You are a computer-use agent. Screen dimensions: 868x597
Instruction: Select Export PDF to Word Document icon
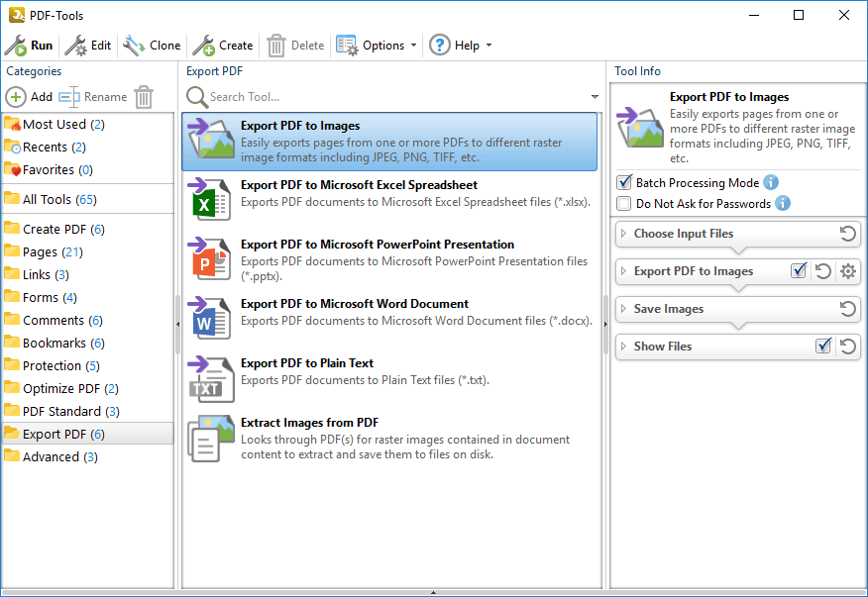[x=210, y=318]
